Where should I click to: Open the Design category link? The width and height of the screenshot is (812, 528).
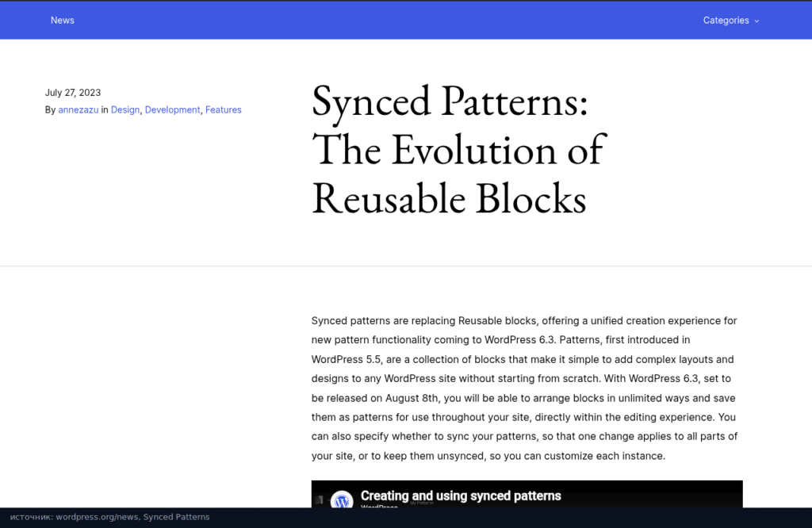(125, 109)
